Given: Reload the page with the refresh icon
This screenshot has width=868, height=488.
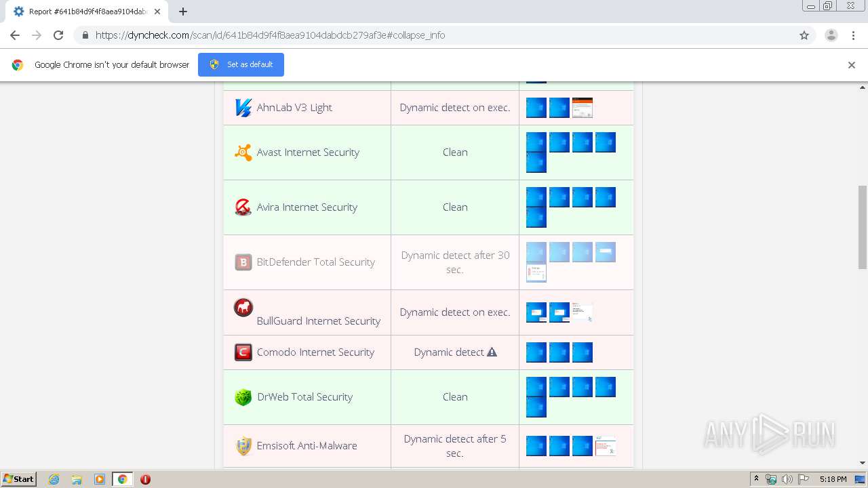Looking at the screenshot, I should [x=58, y=35].
